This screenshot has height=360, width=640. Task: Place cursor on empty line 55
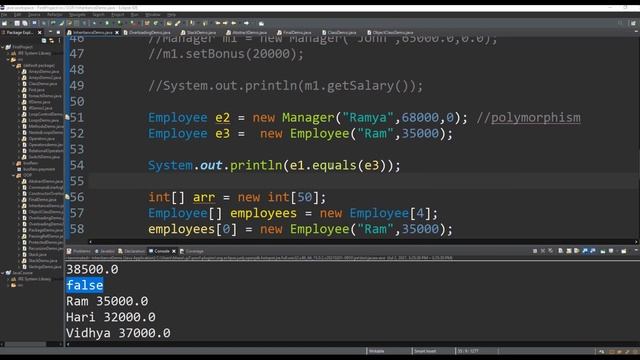point(363,181)
